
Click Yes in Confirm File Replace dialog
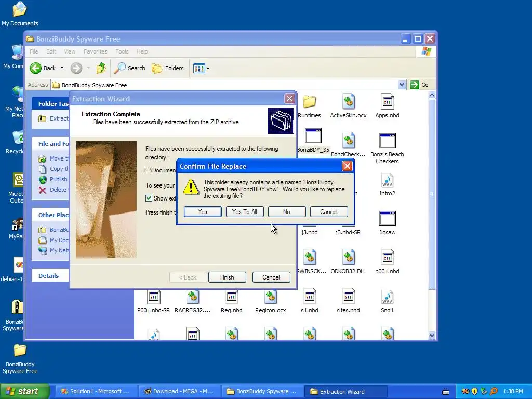(x=203, y=212)
